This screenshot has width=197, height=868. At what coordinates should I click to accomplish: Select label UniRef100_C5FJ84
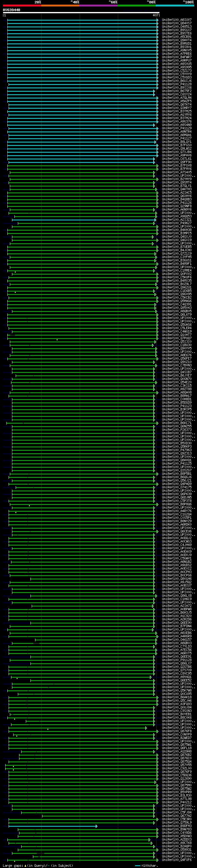(x=176, y=812)
